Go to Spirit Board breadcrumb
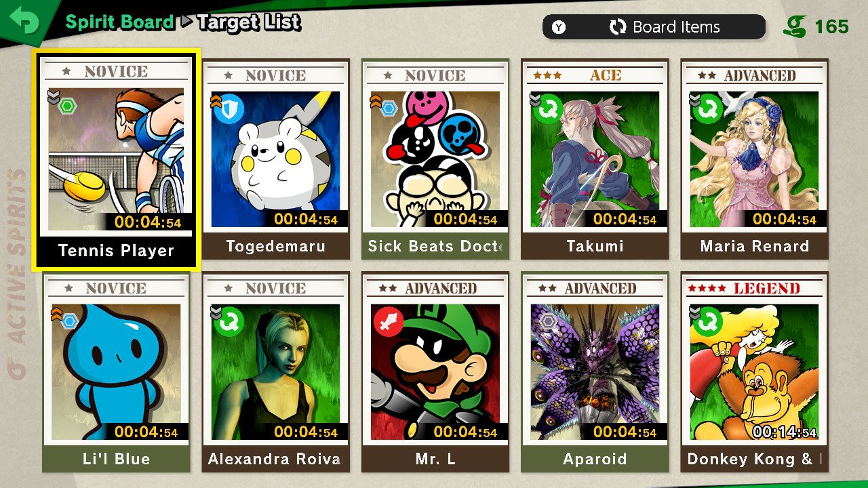868x488 pixels. 119,22
